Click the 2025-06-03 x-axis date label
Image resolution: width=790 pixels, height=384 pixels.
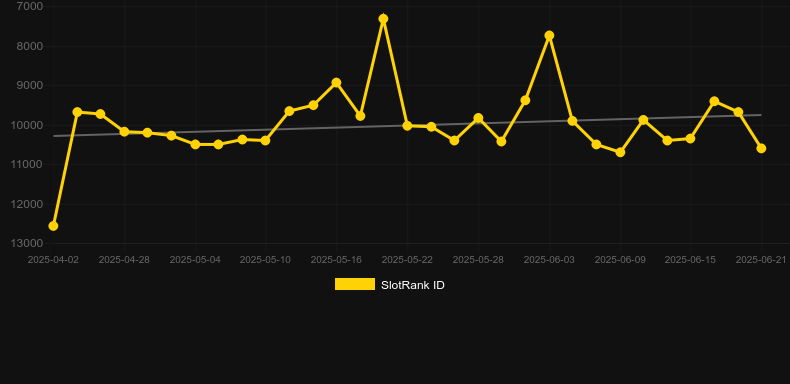tap(549, 260)
